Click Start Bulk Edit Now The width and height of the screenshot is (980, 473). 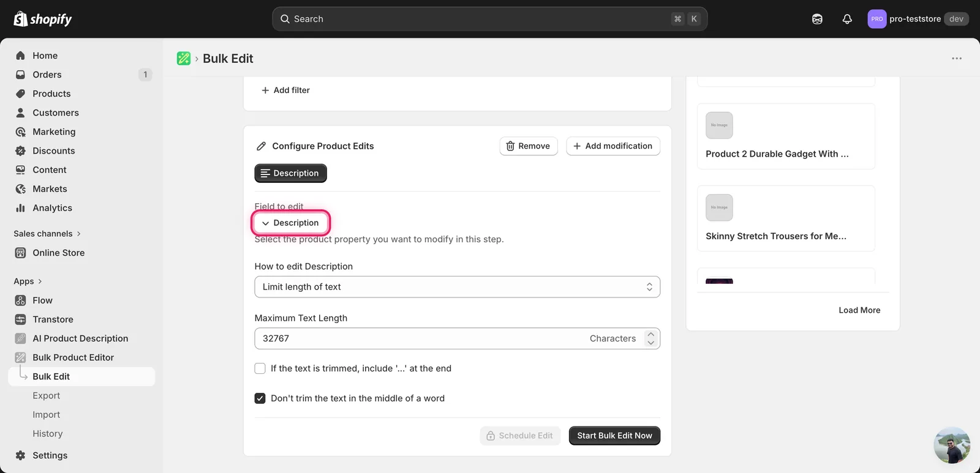pyautogui.click(x=614, y=436)
